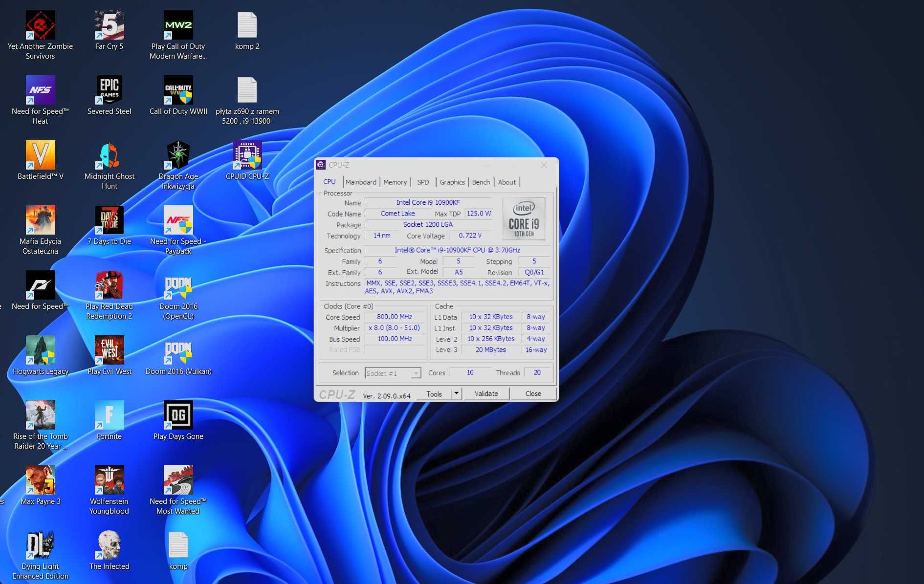Click the Intel Core i9 logo

coord(524,218)
